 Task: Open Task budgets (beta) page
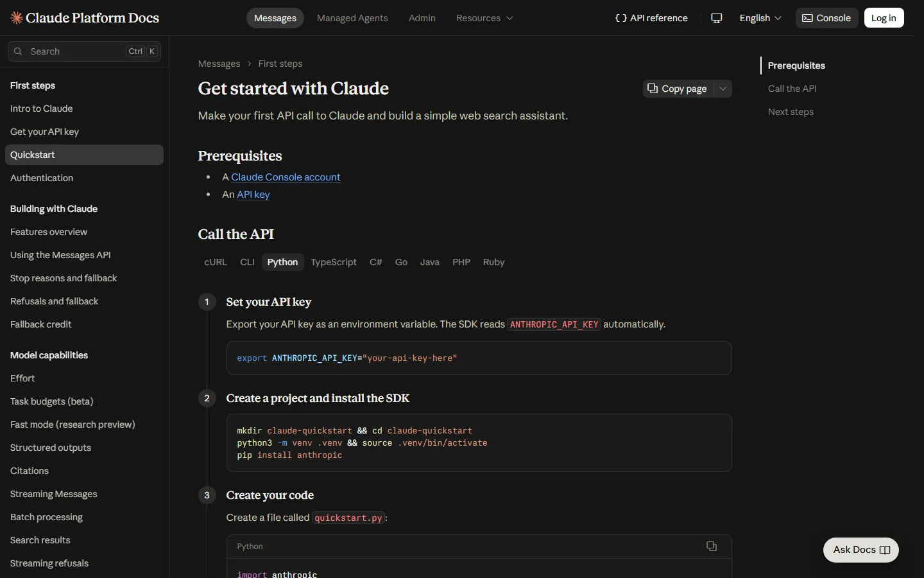pyautogui.click(x=84, y=401)
